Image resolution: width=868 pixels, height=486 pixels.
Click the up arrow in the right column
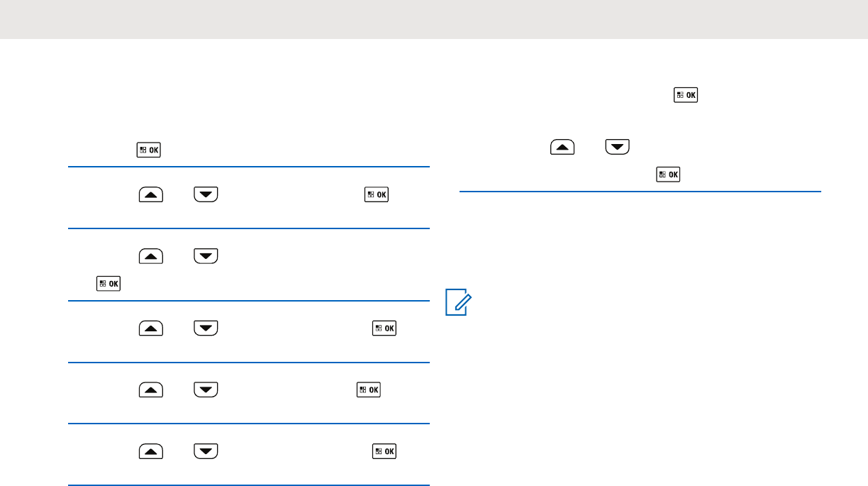tap(560, 148)
